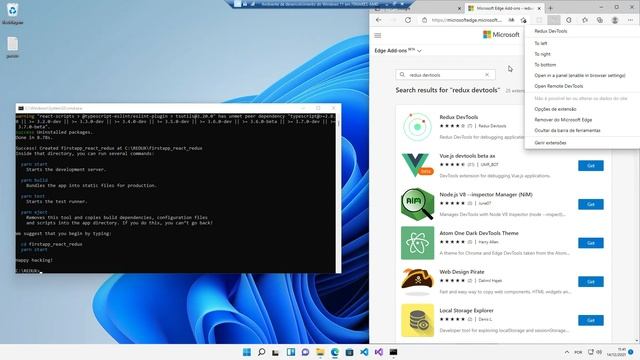Click the Microsoft logo on page
Screen dimensions: 640x360
(501, 35)
